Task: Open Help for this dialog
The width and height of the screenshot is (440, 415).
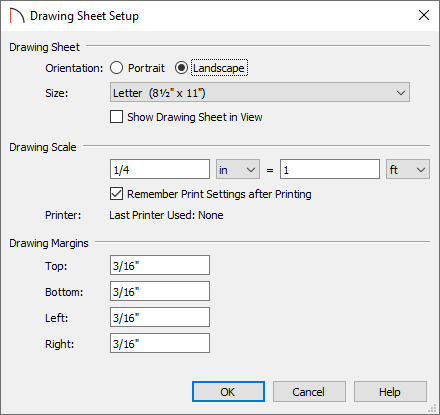Action: coord(390,392)
